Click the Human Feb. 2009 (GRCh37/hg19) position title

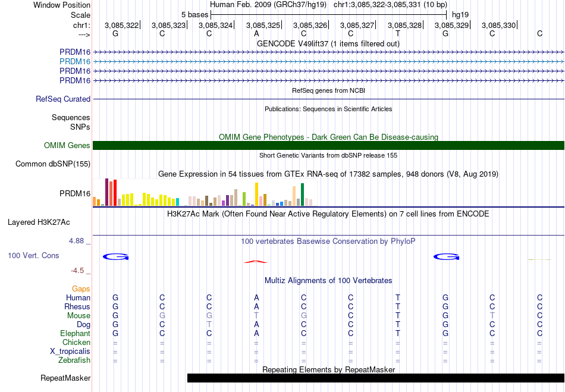(x=268, y=5)
